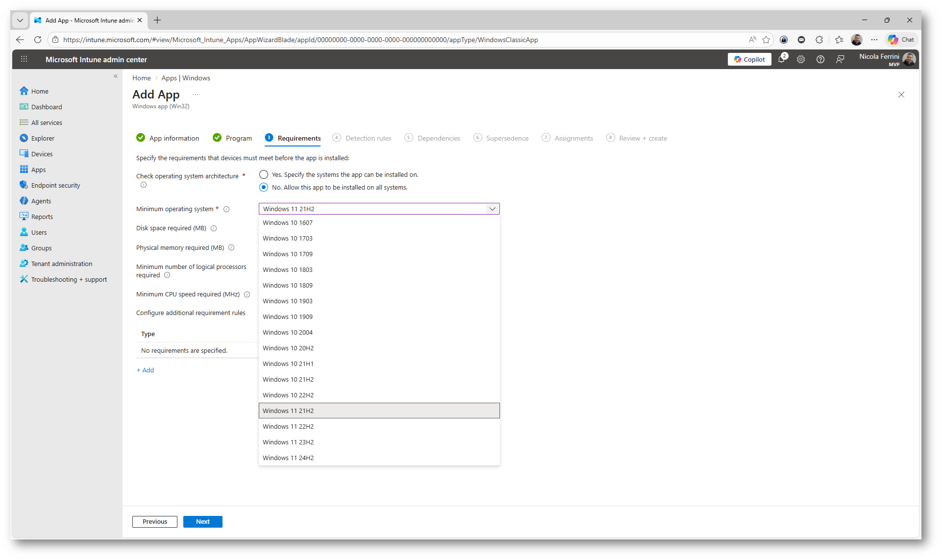Open the notifications bell icon

click(x=781, y=59)
